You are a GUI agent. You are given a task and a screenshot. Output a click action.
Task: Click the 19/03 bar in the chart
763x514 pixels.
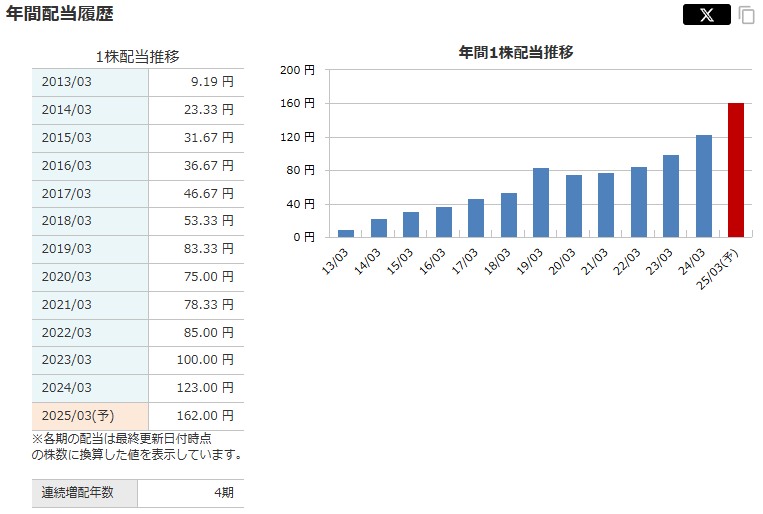(541, 203)
